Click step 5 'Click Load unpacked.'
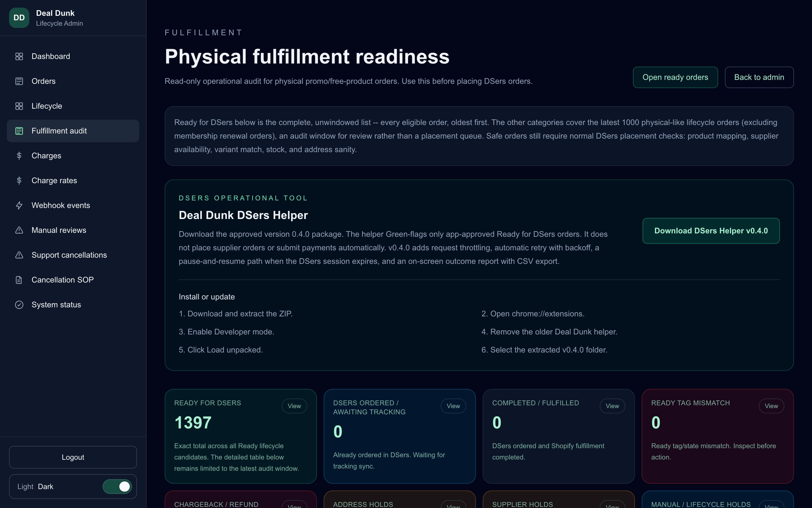Viewport: 812px width, 508px height. (221, 350)
